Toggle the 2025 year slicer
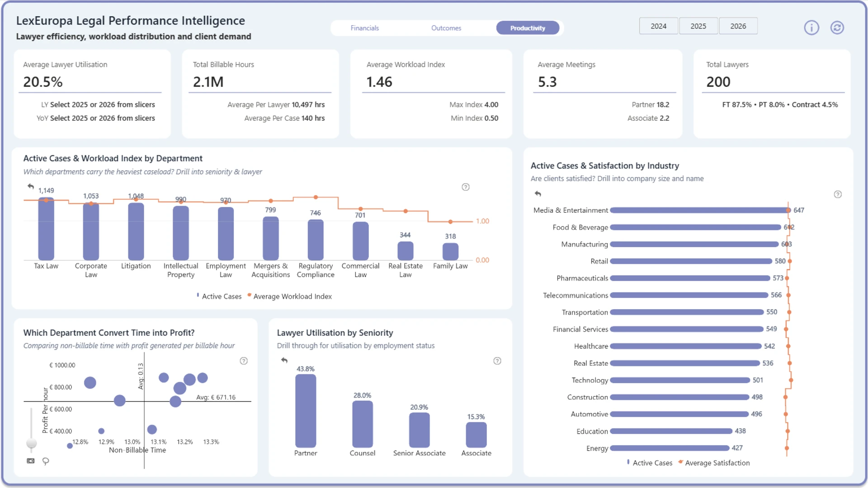The image size is (868, 488). click(x=698, y=26)
